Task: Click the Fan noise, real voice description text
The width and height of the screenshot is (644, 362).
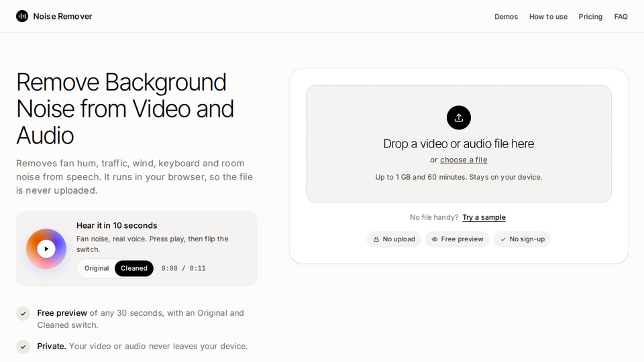Action: click(x=152, y=244)
